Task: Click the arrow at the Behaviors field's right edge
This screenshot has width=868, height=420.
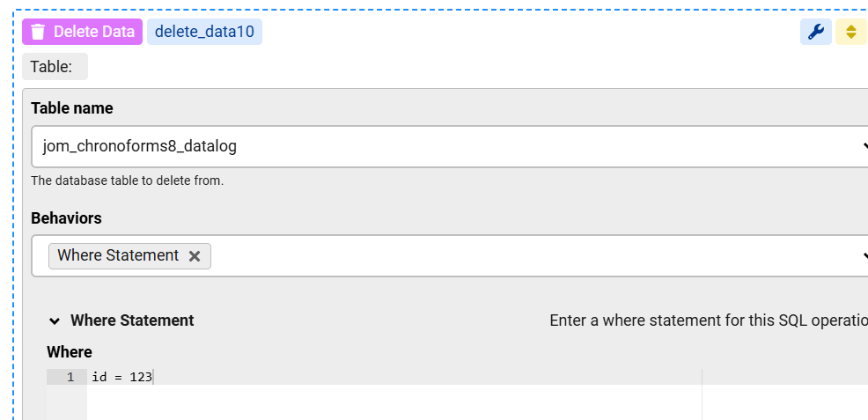Action: coord(864,255)
